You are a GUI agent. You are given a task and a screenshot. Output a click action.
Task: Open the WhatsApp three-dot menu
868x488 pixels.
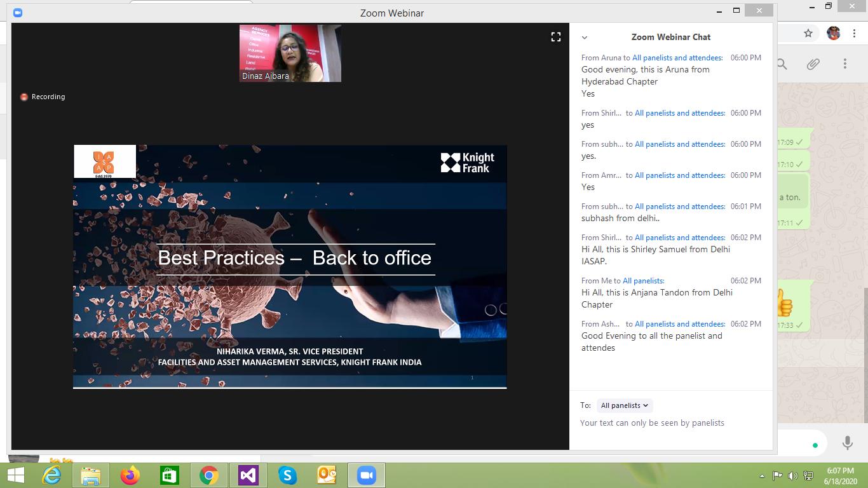click(845, 64)
